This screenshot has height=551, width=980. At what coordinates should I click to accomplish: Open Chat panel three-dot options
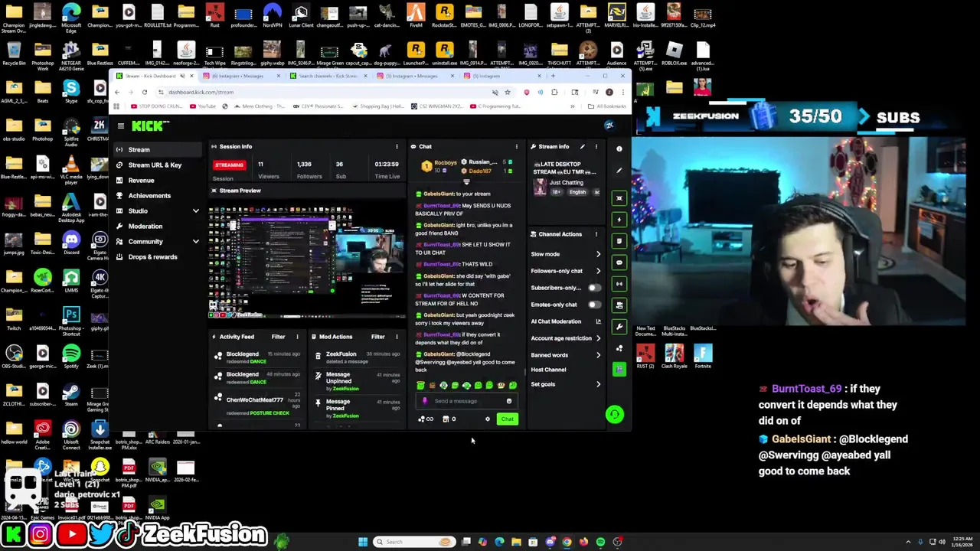pyautogui.click(x=516, y=146)
